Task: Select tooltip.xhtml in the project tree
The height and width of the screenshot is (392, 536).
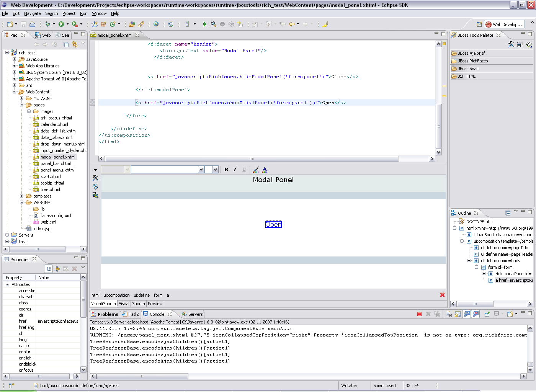Action: (52, 183)
